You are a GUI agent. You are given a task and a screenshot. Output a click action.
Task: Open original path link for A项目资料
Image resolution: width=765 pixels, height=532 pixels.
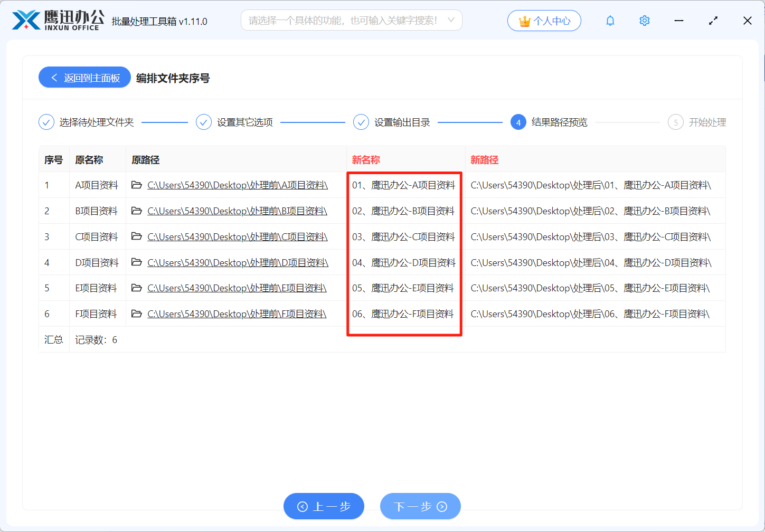pos(238,185)
